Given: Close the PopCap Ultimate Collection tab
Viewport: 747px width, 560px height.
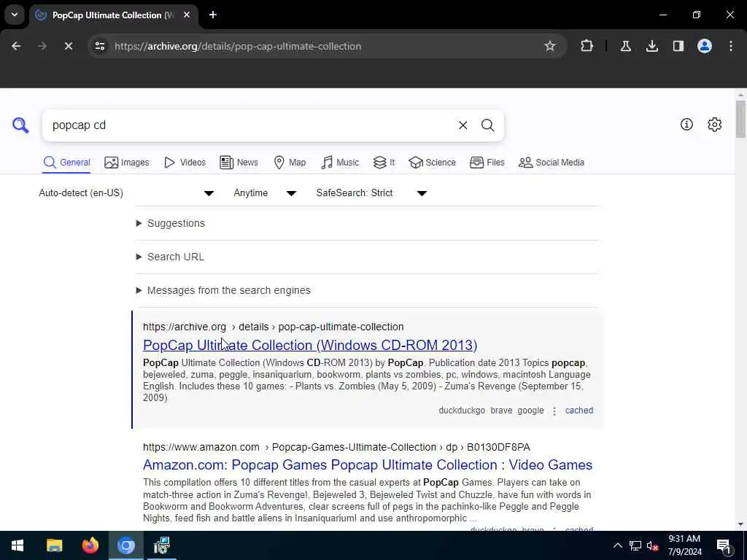Looking at the screenshot, I should point(187,15).
